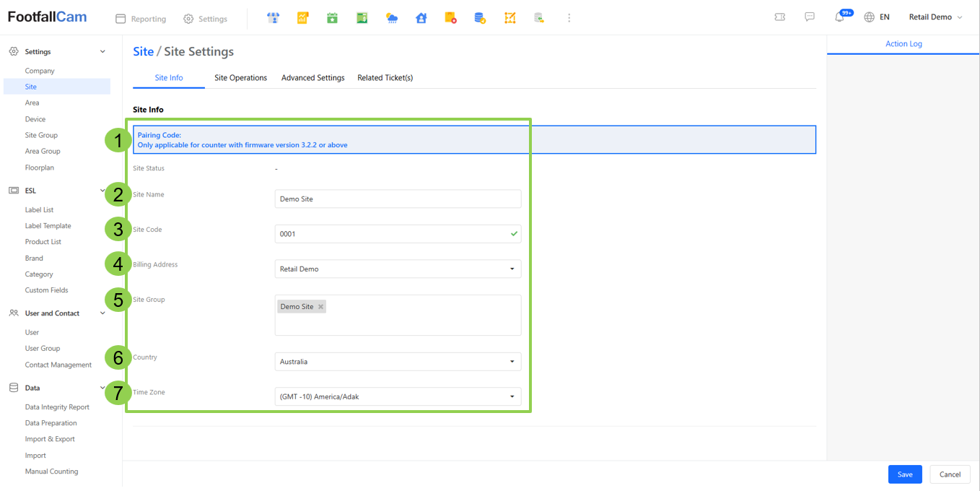Image resolution: width=980 pixels, height=491 pixels.
Task: Open the Advanced Settings tab
Action: [312, 78]
